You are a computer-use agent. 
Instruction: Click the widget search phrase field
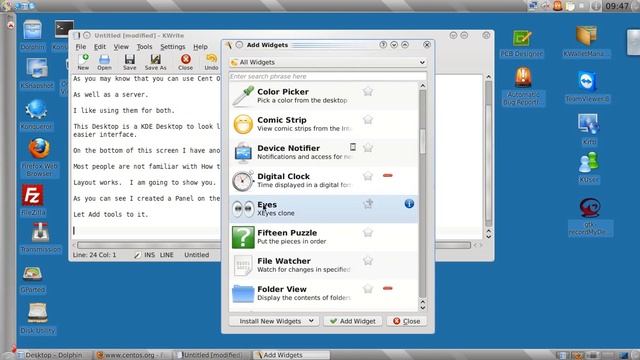pos(328,76)
